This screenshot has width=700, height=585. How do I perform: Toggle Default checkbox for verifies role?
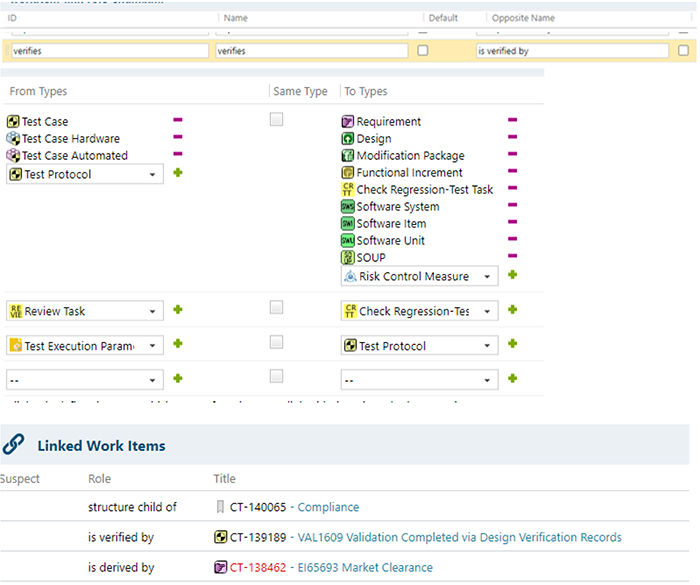coord(422,50)
